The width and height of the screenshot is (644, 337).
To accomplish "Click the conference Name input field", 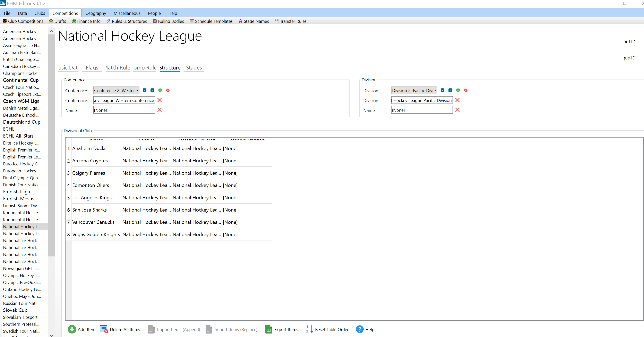I will tap(124, 110).
